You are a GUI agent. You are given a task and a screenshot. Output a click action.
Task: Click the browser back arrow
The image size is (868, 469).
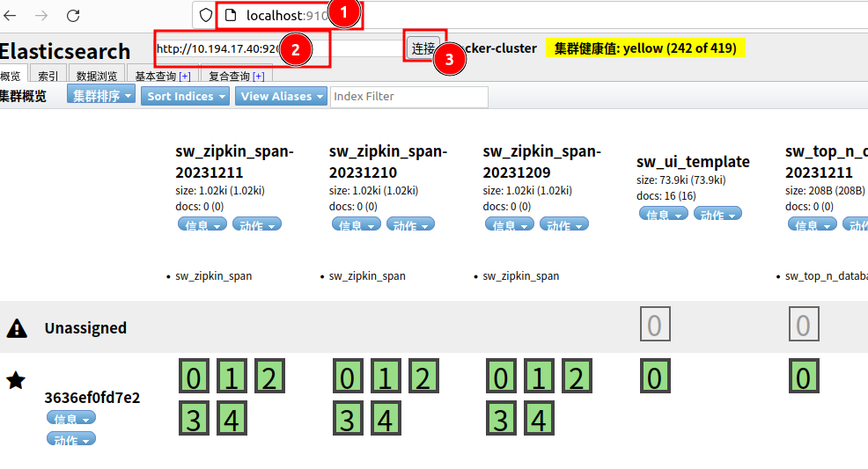(x=11, y=15)
